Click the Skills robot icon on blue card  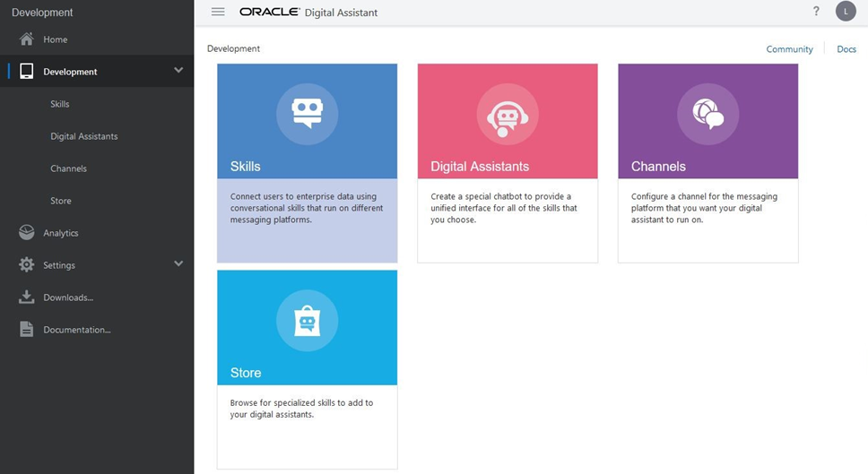(x=308, y=114)
